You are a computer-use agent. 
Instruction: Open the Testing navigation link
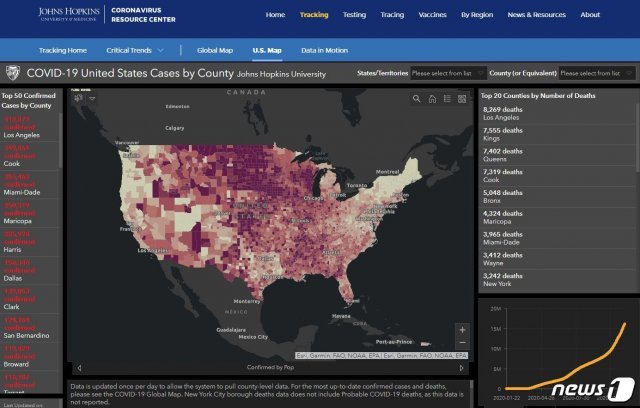354,15
